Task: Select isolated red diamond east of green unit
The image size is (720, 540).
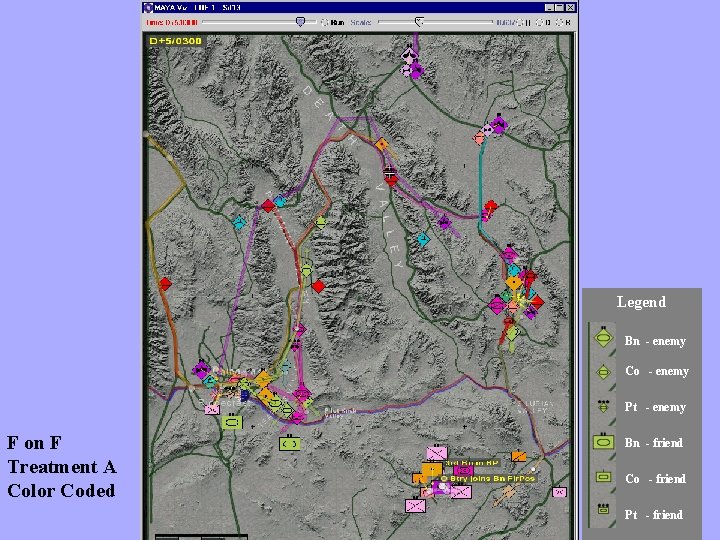Action: (x=318, y=287)
